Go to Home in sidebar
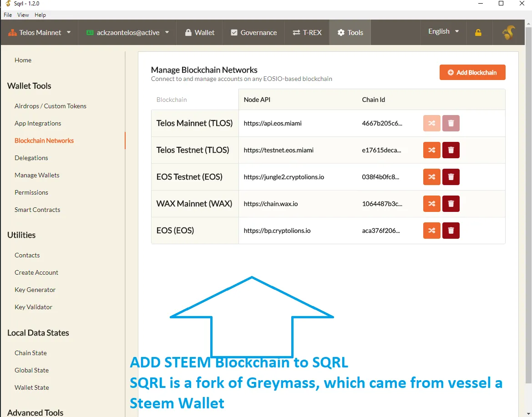 pyautogui.click(x=23, y=60)
